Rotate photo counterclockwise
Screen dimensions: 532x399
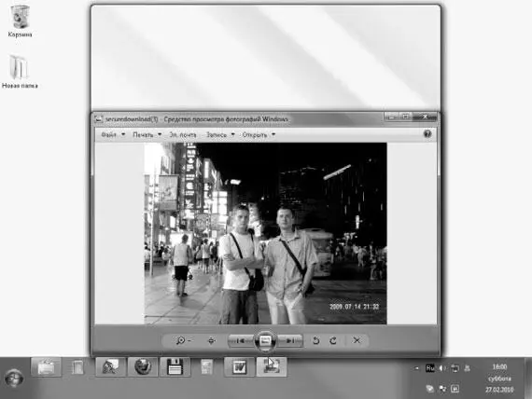315,340
